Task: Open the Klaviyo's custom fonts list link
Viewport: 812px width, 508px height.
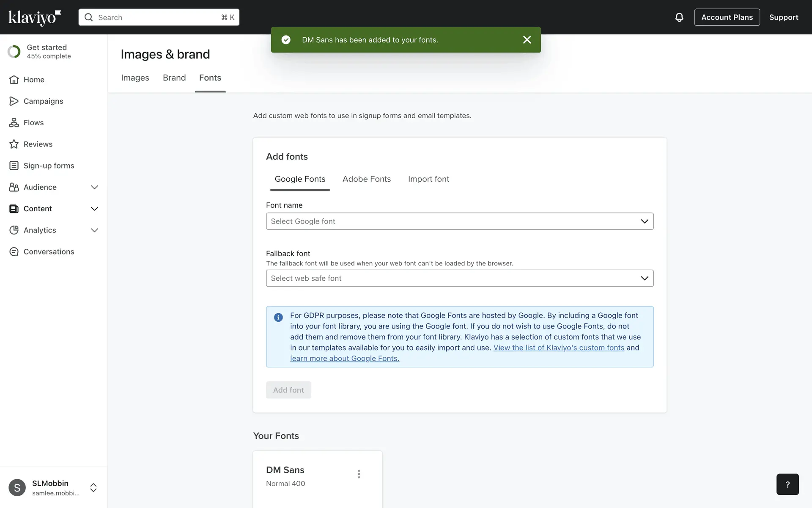Action: (558, 348)
